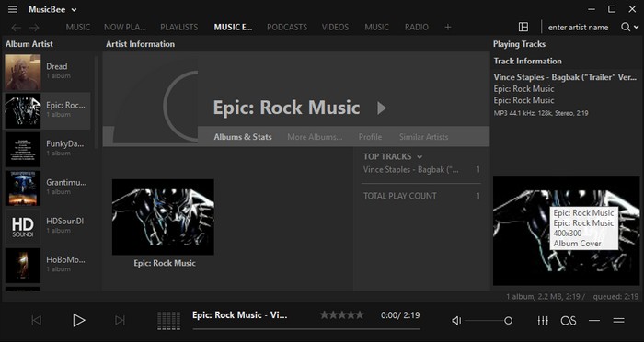
Task: Toggle Last.fm scrobbling icon
Action: tap(569, 321)
